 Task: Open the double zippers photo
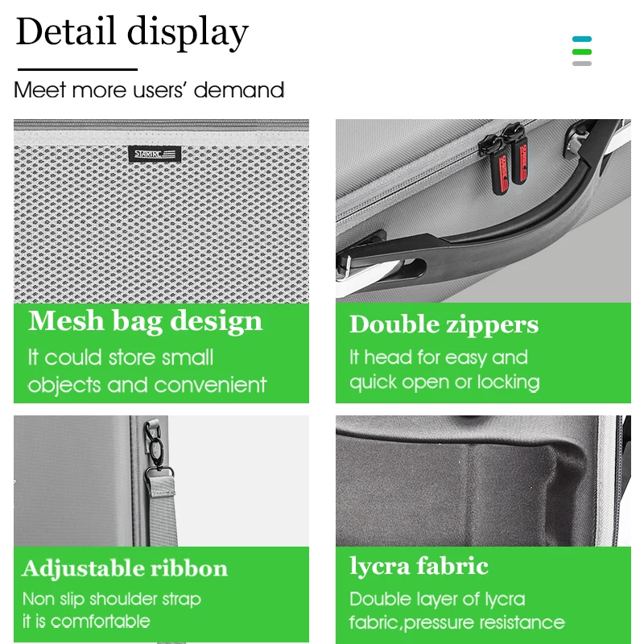pos(483,211)
